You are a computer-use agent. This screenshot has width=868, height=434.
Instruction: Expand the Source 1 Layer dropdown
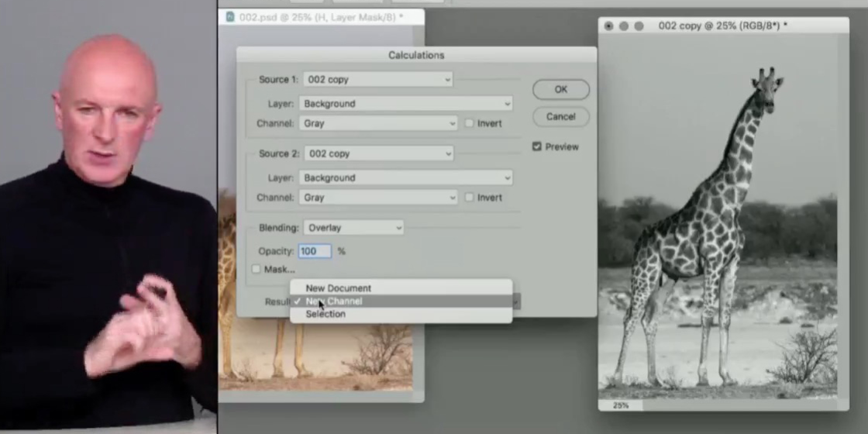pyautogui.click(x=405, y=103)
